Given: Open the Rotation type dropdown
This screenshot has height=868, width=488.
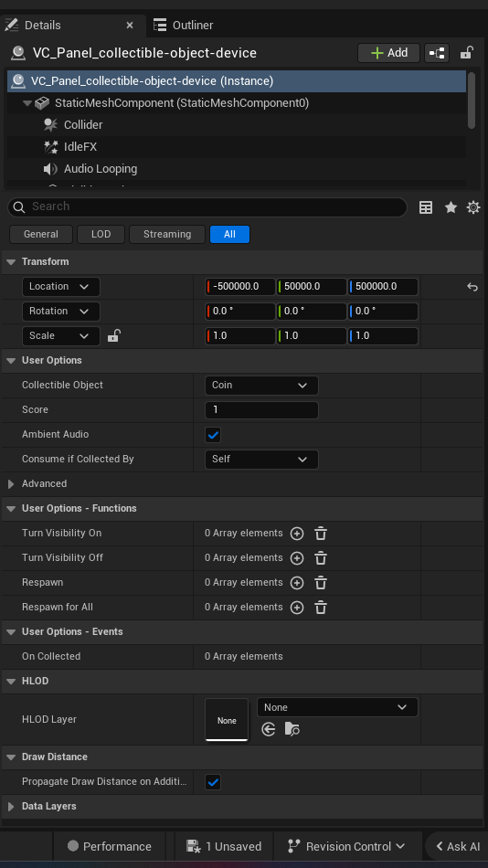Looking at the screenshot, I should 61,311.
